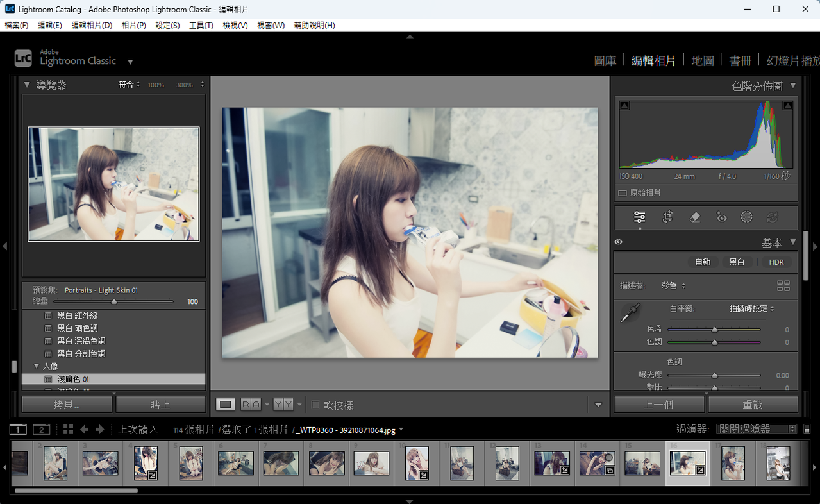Hide top module panel with arrow

[x=410, y=37]
